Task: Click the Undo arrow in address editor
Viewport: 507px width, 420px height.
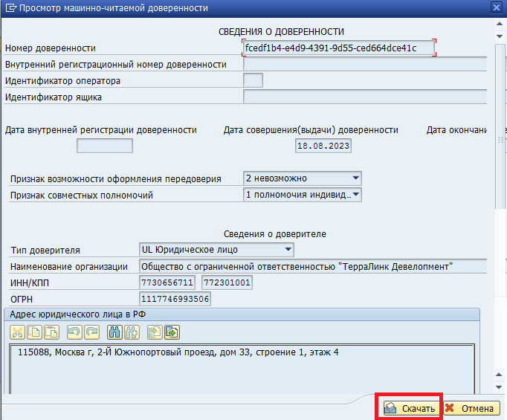Action: pos(74,332)
